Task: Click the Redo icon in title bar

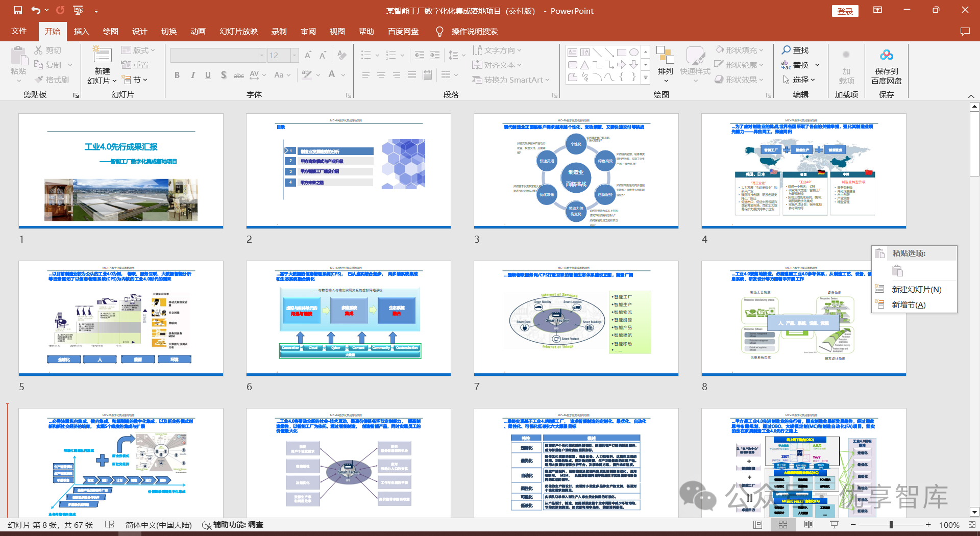Action: point(60,10)
